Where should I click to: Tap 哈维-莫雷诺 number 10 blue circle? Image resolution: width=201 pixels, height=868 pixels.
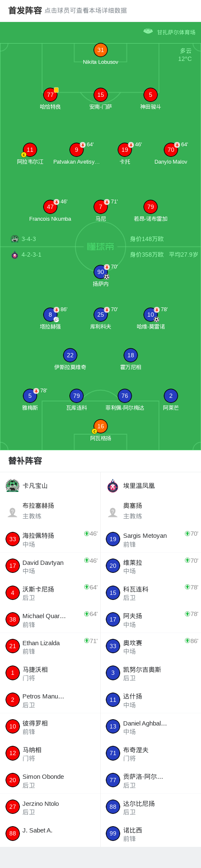(151, 315)
